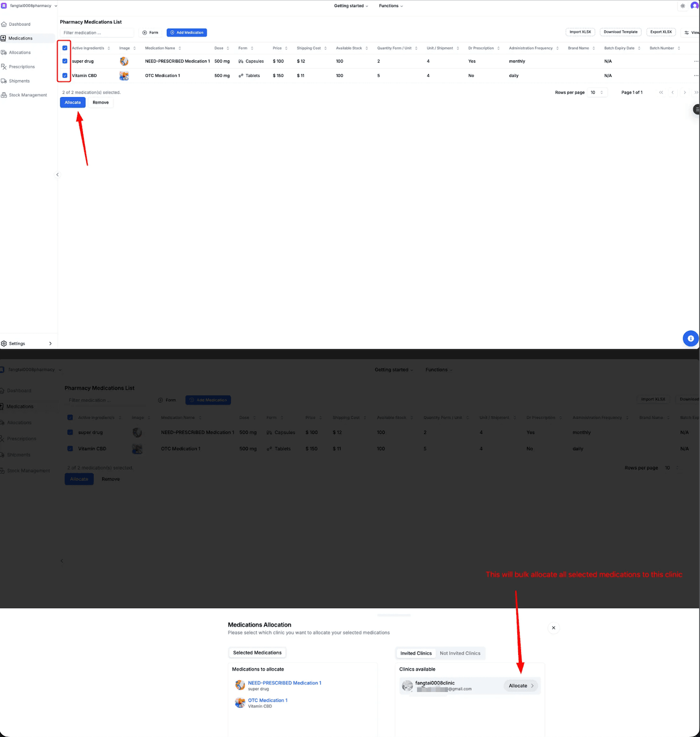Image resolution: width=700 pixels, height=737 pixels.
Task: Sort by Batch Number column
Action: [x=665, y=48]
